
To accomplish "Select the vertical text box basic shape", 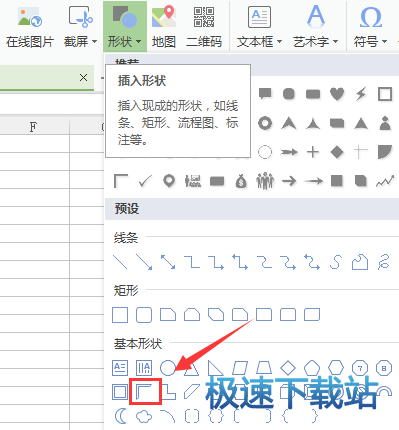I will 144,368.
